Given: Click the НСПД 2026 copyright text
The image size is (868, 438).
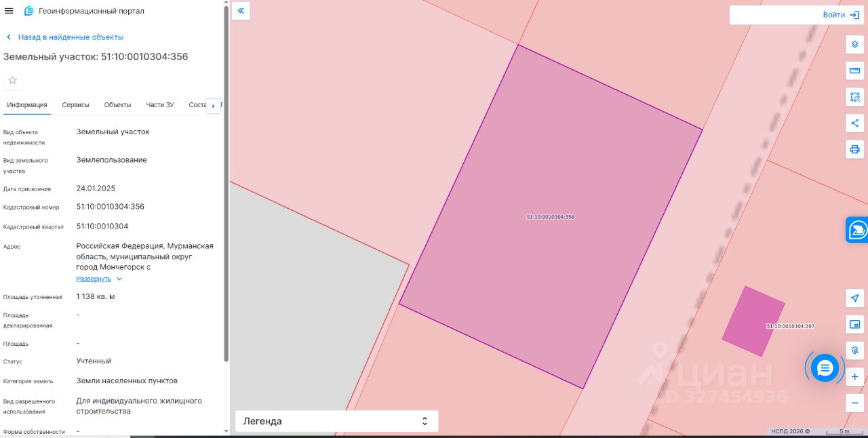Looking at the screenshot, I should (x=790, y=431).
